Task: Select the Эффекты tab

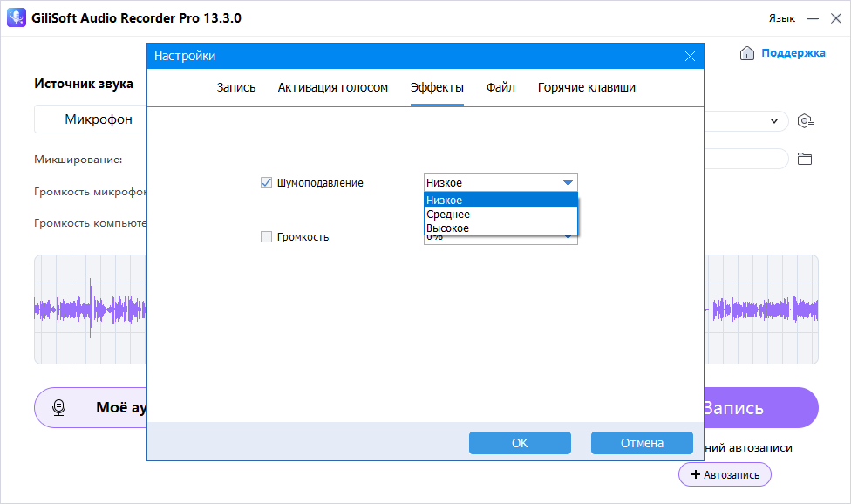Action: pyautogui.click(x=437, y=87)
